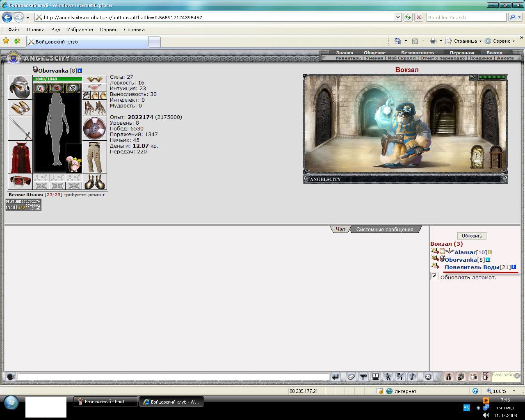
Task: Click the chat message input field
Action: (x=173, y=377)
